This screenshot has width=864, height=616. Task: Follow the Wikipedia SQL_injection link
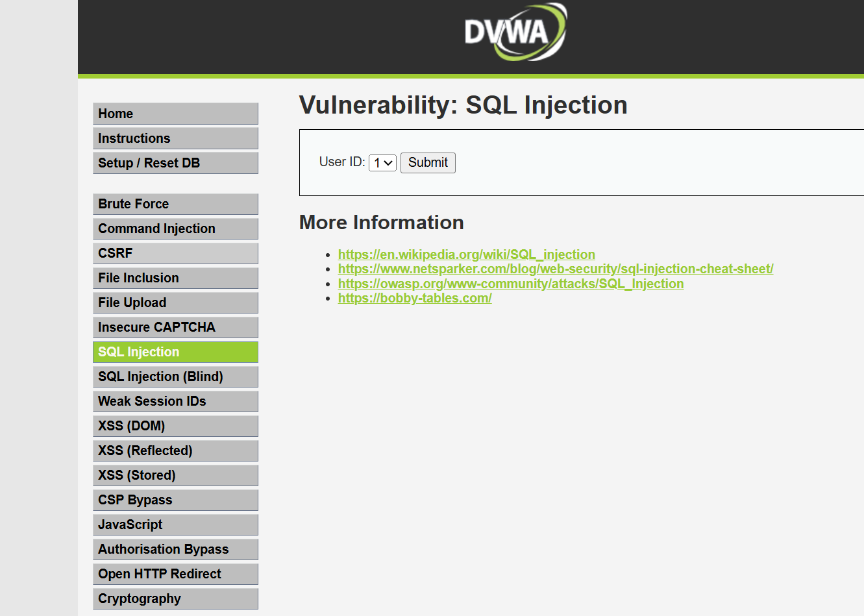[x=467, y=254]
